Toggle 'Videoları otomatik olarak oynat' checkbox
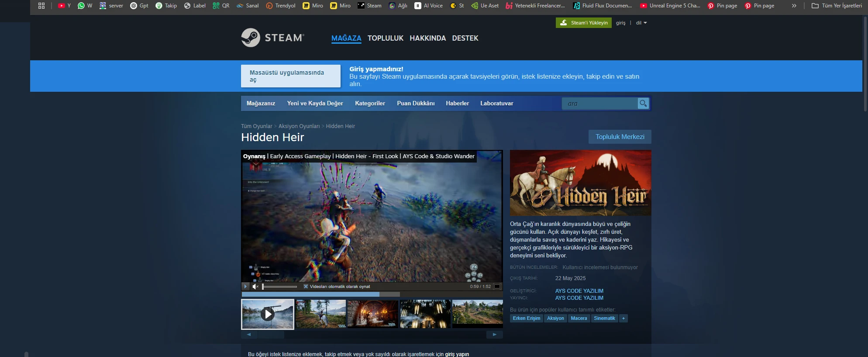868x357 pixels. [x=306, y=287]
